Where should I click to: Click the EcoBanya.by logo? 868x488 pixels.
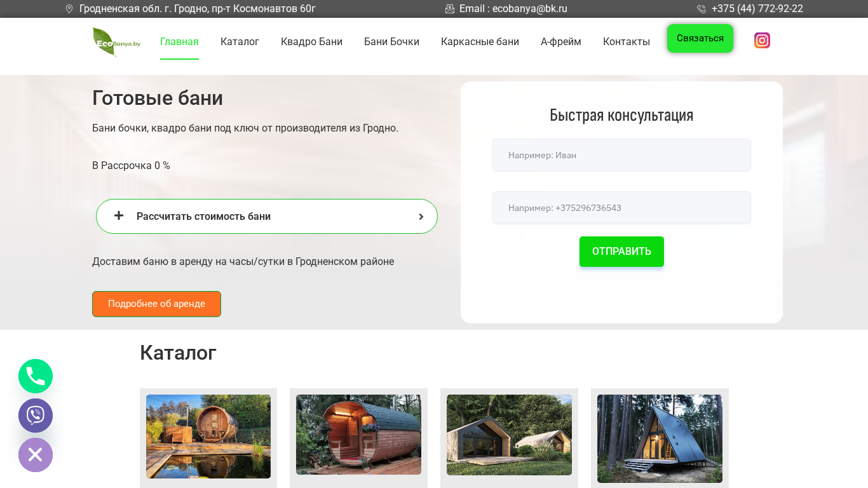(116, 42)
